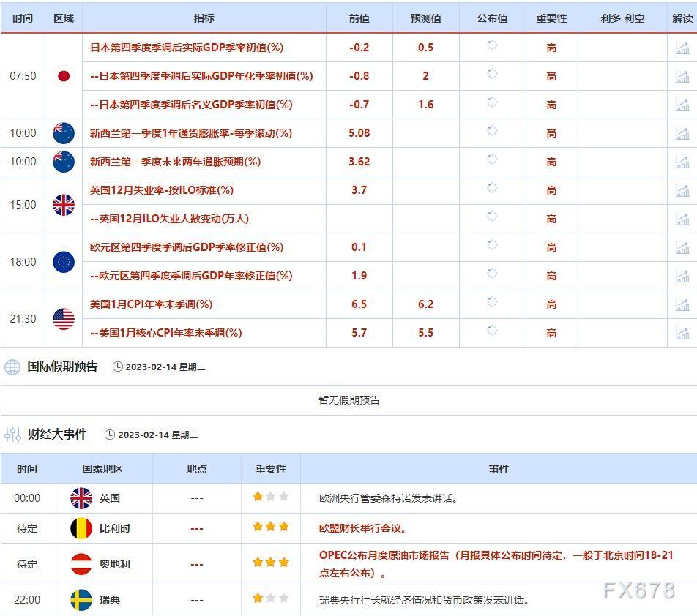Click the Eurozone flag icon
The width and height of the screenshot is (697, 616).
point(64,262)
